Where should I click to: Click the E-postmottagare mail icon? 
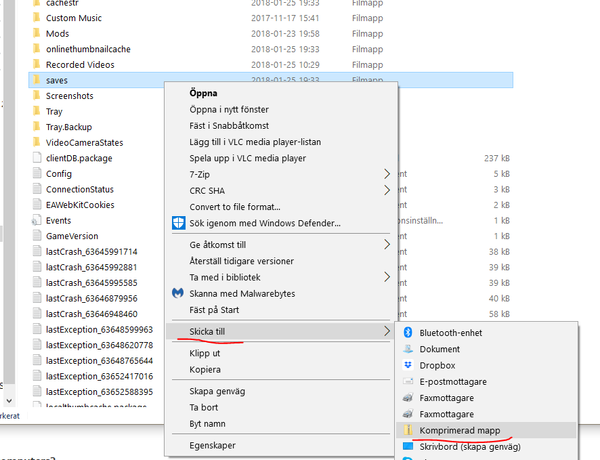click(x=408, y=381)
